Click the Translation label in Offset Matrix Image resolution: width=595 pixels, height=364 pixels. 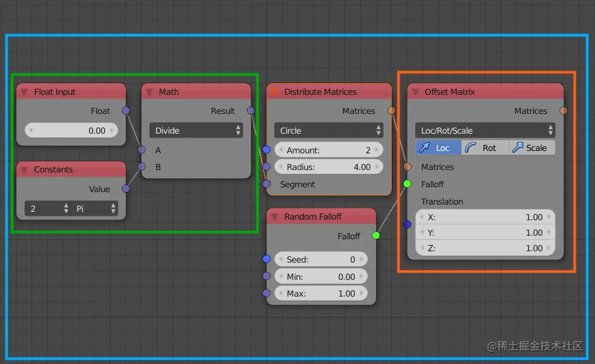442,202
